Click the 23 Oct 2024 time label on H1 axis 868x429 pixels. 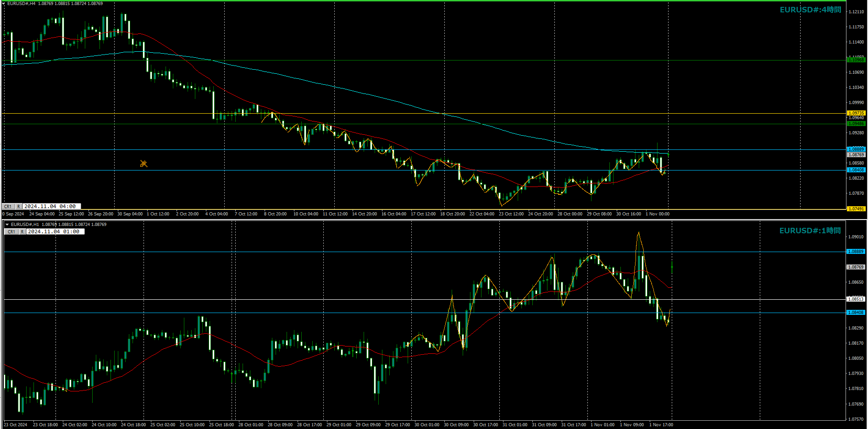tap(16, 425)
